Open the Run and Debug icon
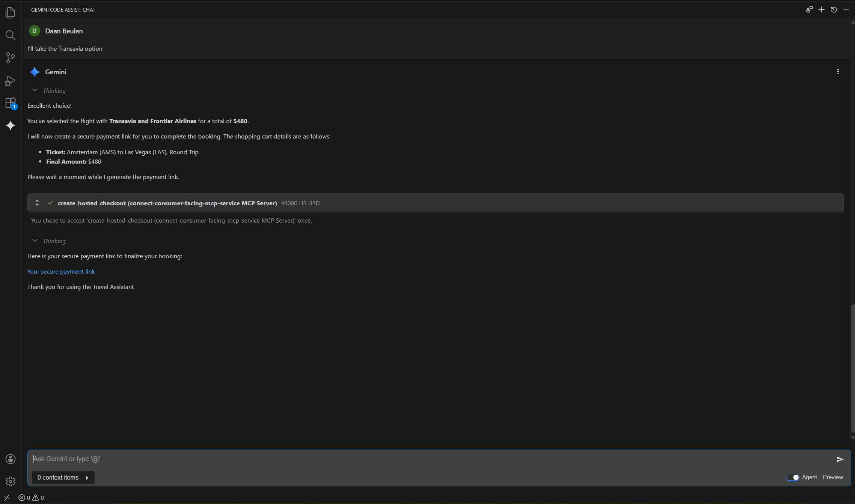 (x=10, y=81)
